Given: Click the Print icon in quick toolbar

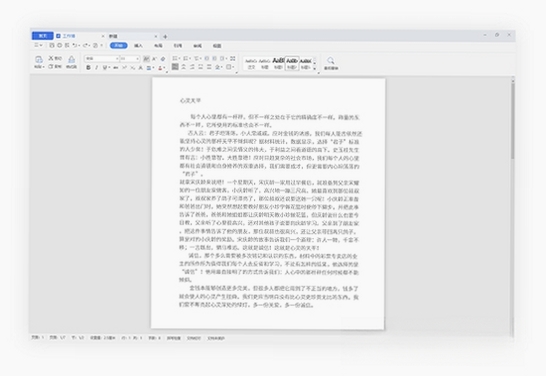Looking at the screenshot, I should coord(60,45).
